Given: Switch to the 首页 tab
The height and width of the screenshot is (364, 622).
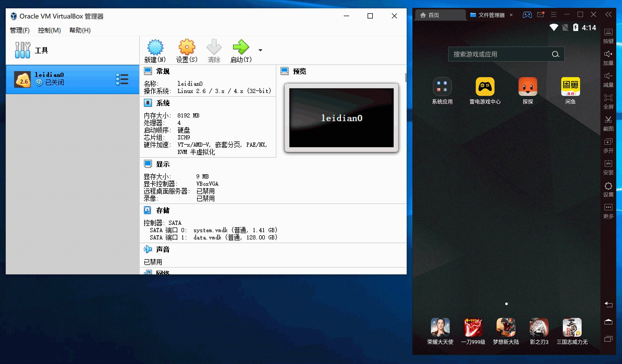Looking at the screenshot, I should 433,15.
